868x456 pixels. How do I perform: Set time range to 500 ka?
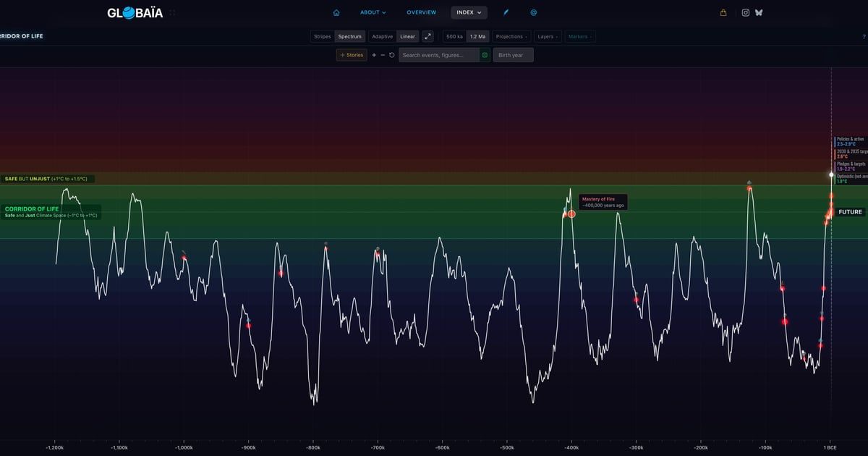(454, 36)
